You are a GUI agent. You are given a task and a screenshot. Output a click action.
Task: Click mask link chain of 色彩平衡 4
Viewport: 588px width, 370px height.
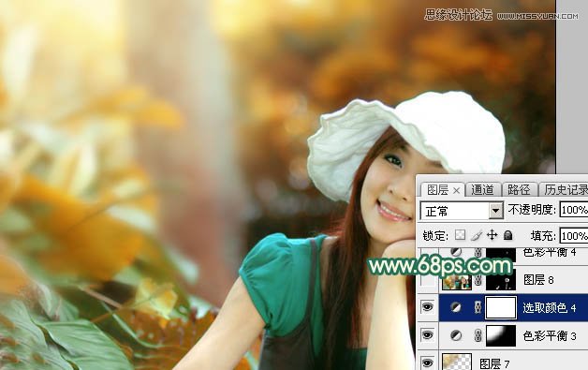tap(478, 253)
